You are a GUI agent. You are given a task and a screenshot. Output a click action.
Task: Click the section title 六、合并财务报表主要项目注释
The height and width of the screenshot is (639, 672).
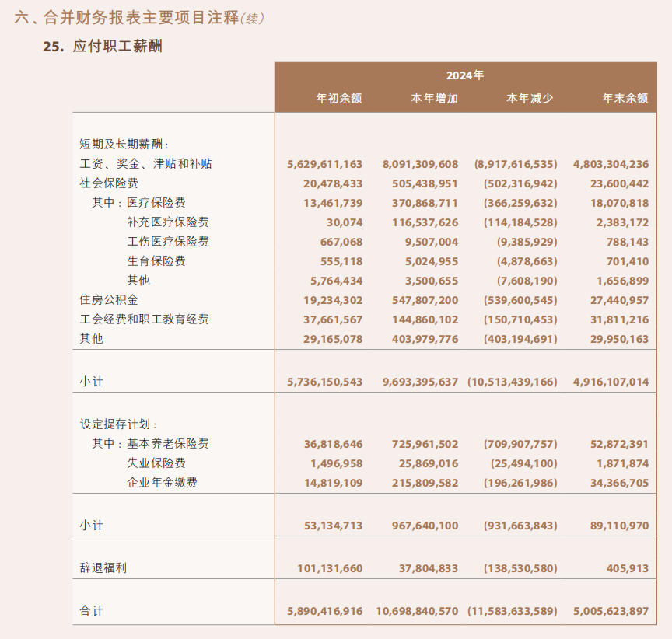pyautogui.click(x=127, y=18)
